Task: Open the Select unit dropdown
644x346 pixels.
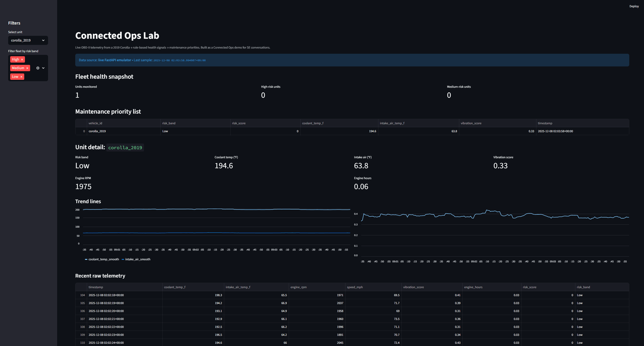Action: [x=28, y=40]
